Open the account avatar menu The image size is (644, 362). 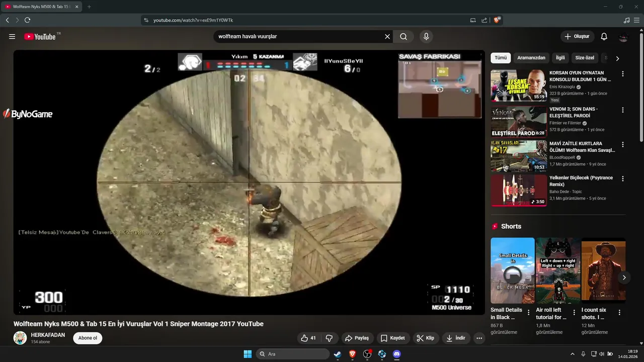coord(623,37)
